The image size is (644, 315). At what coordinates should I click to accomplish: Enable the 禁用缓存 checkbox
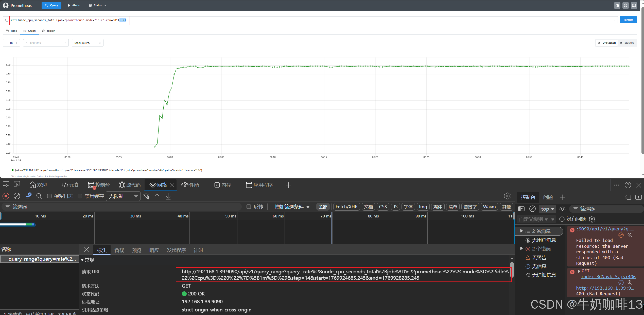80,196
